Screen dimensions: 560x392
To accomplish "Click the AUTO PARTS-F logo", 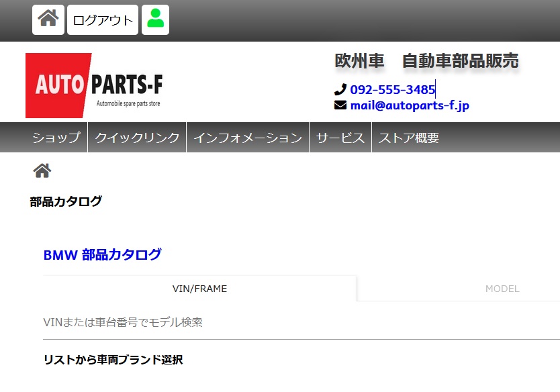I will 94,85.
